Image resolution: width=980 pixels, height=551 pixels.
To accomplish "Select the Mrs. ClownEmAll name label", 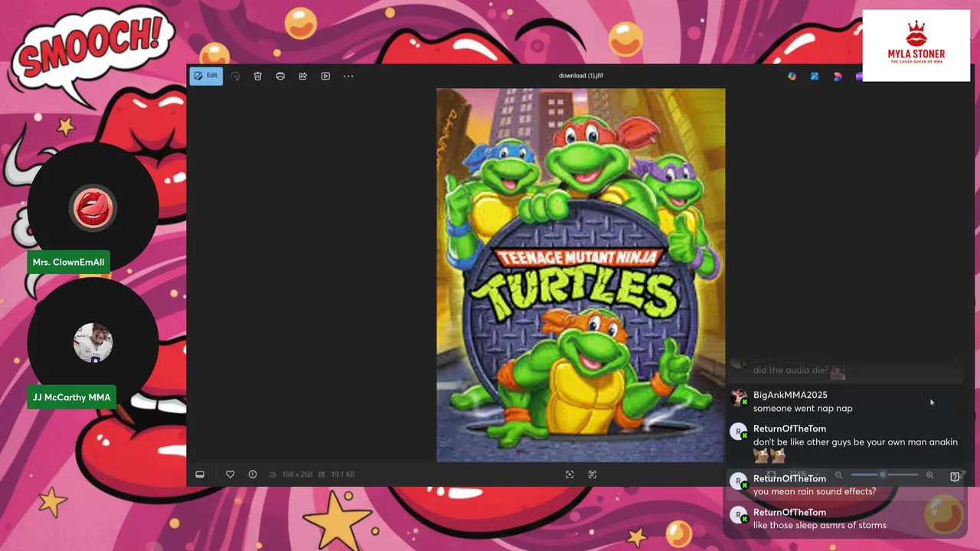I will [68, 262].
